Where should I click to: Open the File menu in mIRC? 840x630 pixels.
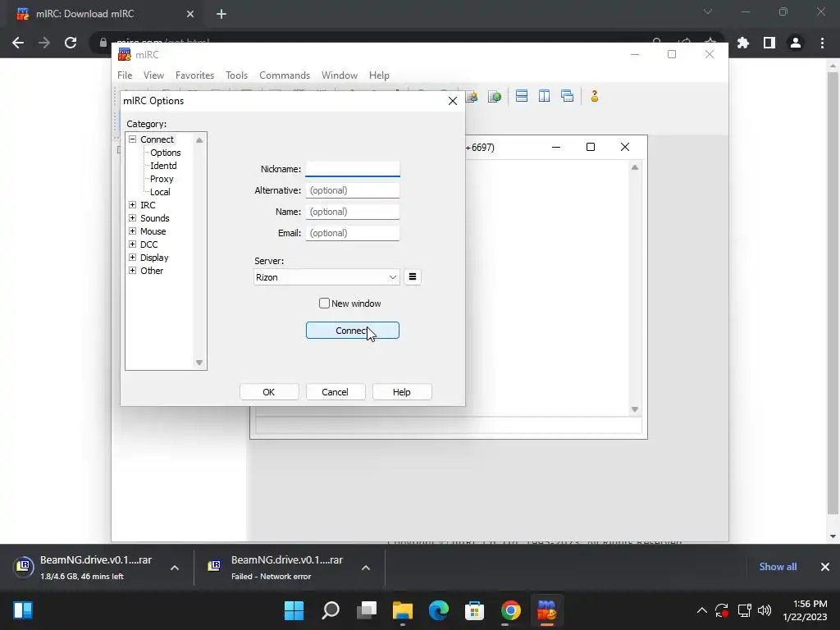pyautogui.click(x=125, y=75)
